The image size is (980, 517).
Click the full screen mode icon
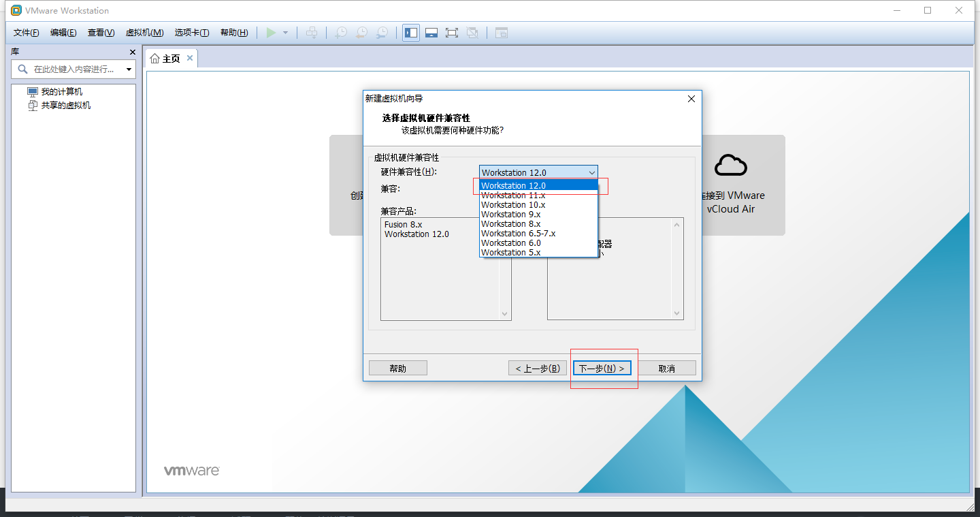click(452, 33)
